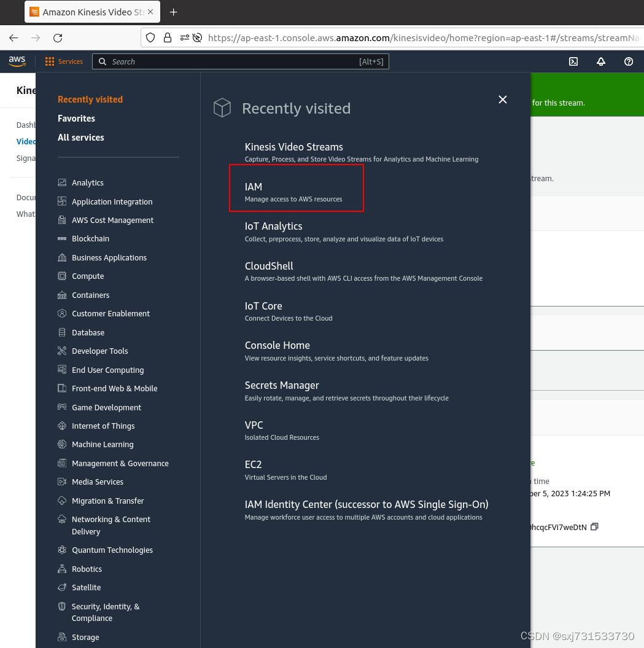Select Favorites in the menu
Viewport: 644px width, 648px height.
[76, 118]
